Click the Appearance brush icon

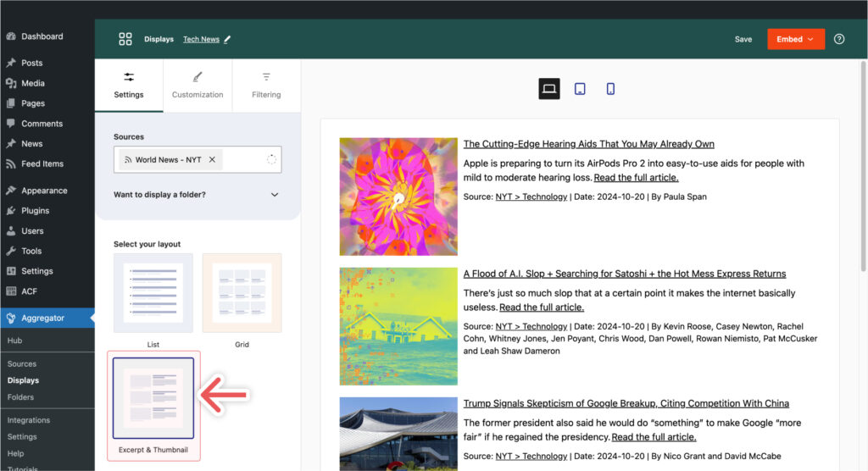click(x=11, y=191)
